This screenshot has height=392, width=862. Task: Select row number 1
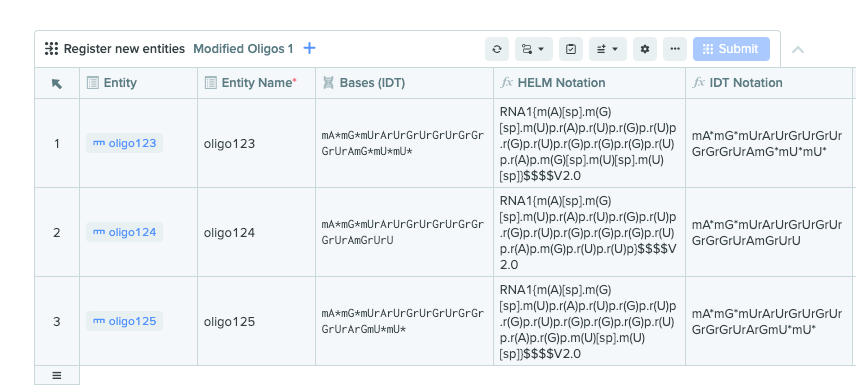(x=57, y=143)
